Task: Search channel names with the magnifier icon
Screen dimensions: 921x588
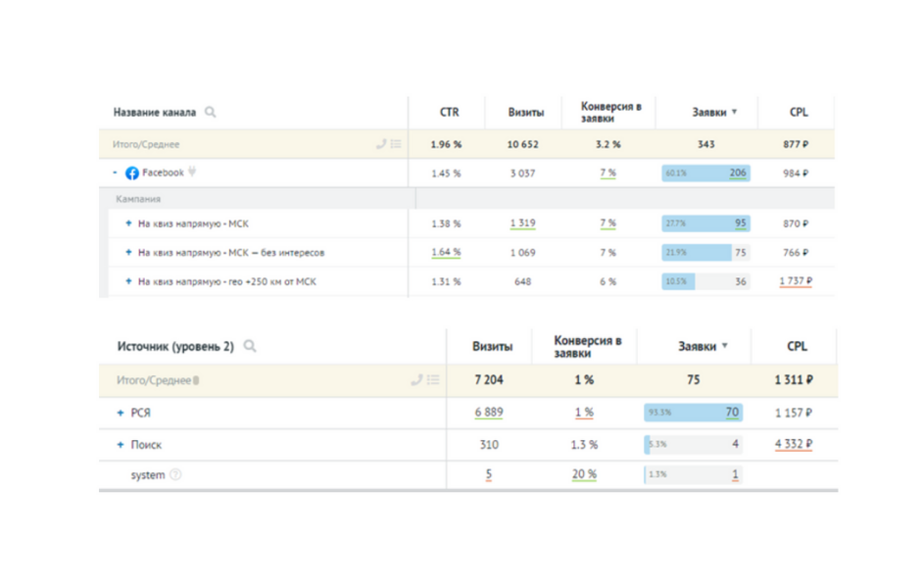Action: click(211, 112)
